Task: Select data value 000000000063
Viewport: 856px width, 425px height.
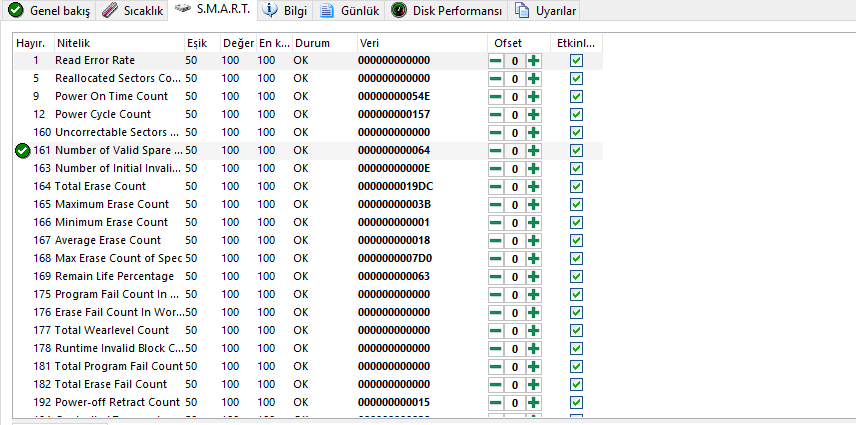Action: coord(394,277)
